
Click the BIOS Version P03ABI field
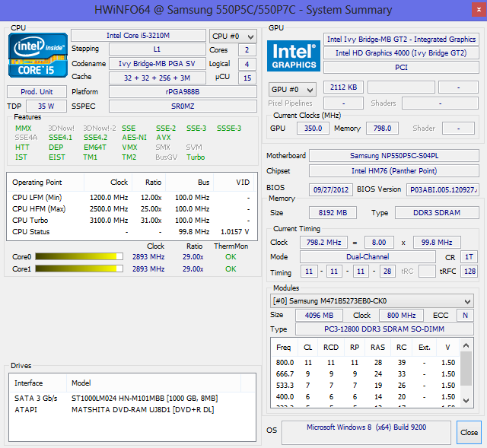(x=443, y=189)
